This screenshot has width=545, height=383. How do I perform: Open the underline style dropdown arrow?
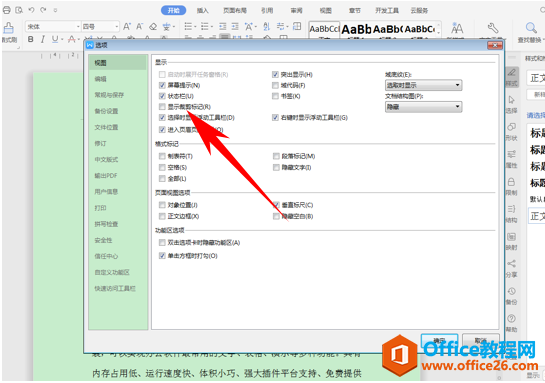tap(62, 40)
